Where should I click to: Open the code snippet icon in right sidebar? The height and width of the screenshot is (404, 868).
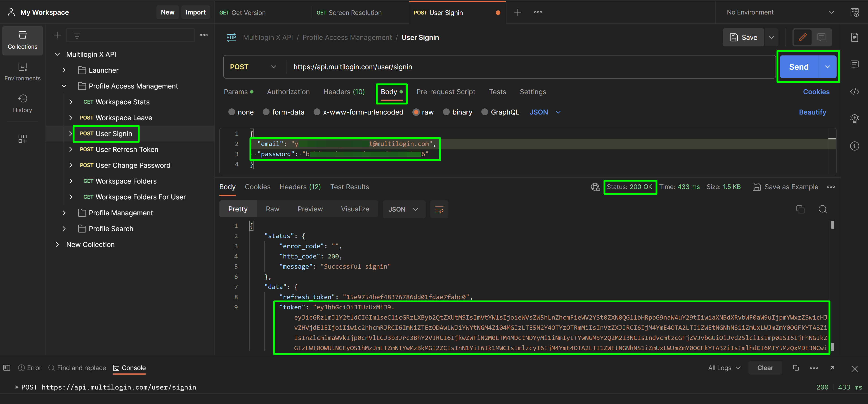(x=854, y=92)
